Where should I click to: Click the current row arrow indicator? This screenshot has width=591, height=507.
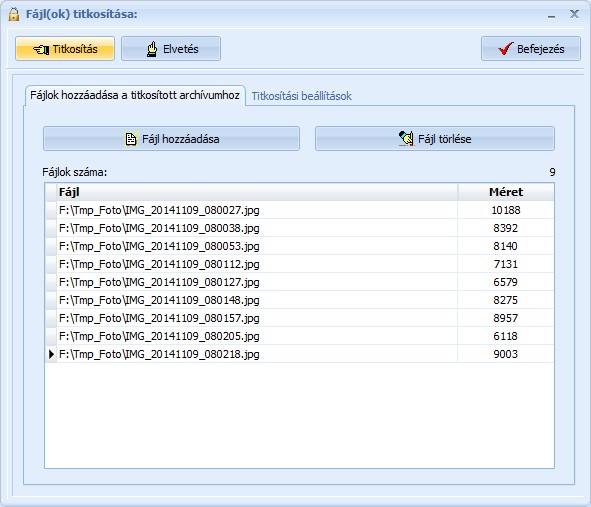[x=51, y=354]
